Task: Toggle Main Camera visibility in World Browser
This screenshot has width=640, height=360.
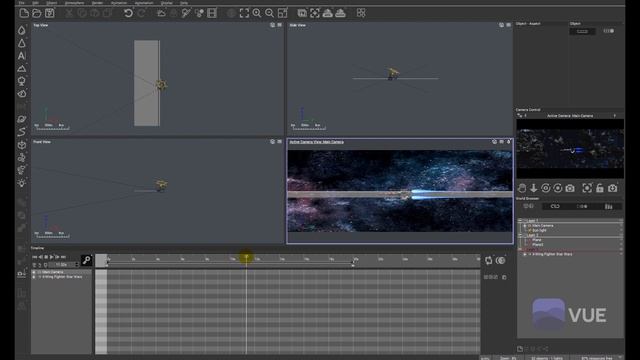Action: (x=621, y=225)
